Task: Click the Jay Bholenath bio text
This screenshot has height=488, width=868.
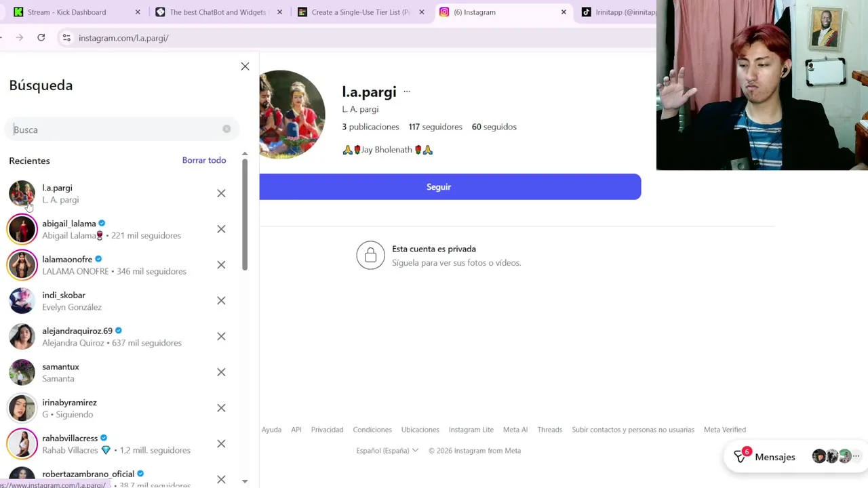Action: coord(387,150)
